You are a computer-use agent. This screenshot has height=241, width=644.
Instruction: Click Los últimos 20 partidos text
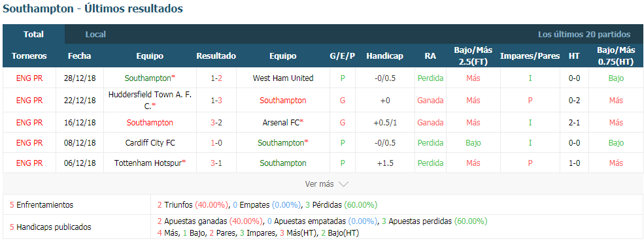[584, 35]
